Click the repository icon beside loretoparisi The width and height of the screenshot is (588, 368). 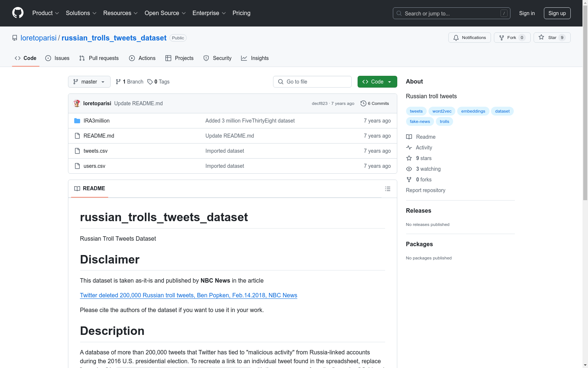click(15, 38)
